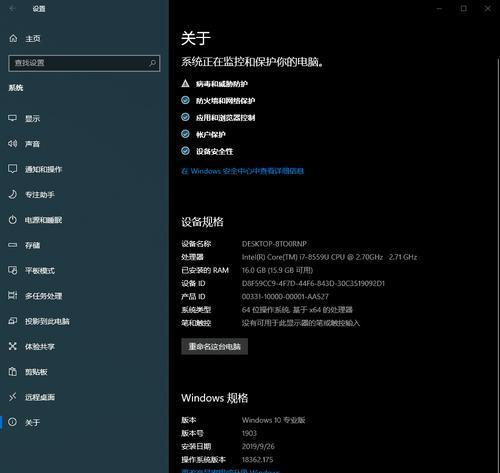
Task: Open Sound (声音) settings speaker icon
Action: [13, 144]
